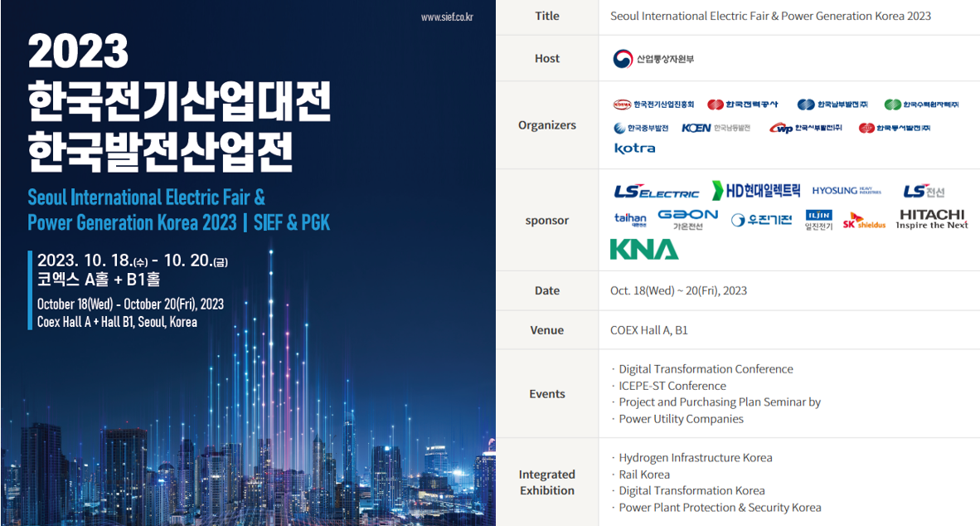Click the 'Integrated Exhibition' row label
The height and width of the screenshot is (526, 980).
tap(547, 482)
